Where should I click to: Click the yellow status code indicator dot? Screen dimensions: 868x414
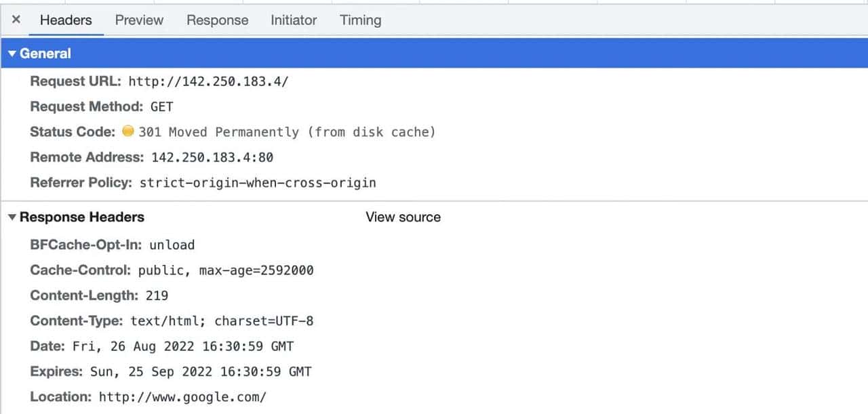(x=128, y=131)
